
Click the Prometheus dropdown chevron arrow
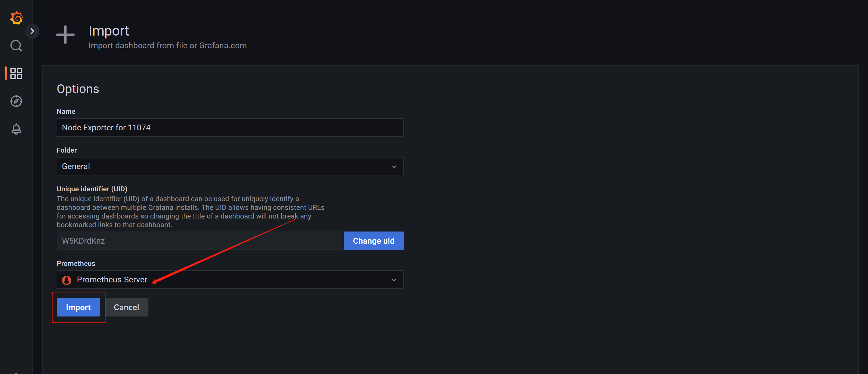click(394, 280)
